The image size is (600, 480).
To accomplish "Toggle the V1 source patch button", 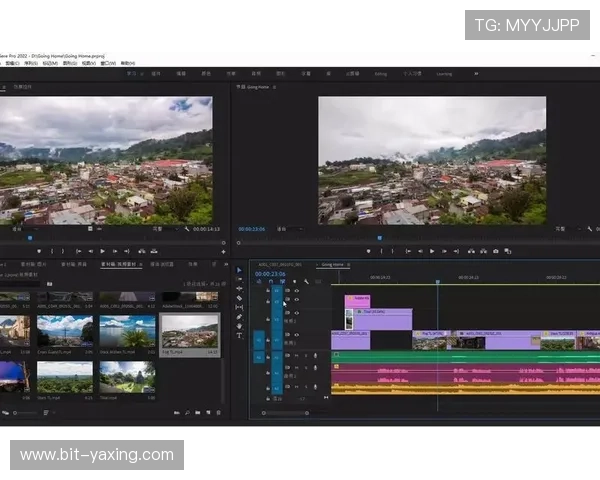I will [x=259, y=340].
